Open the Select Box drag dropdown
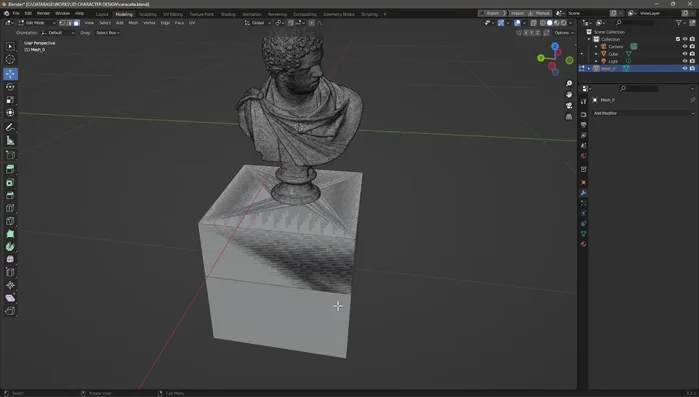The image size is (699, 397). coord(107,33)
